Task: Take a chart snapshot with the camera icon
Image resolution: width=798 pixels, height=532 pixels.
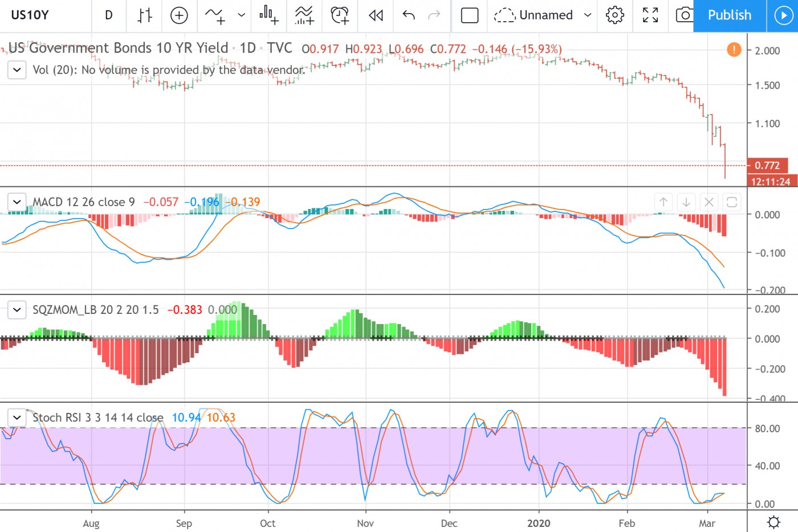Action: click(684, 15)
